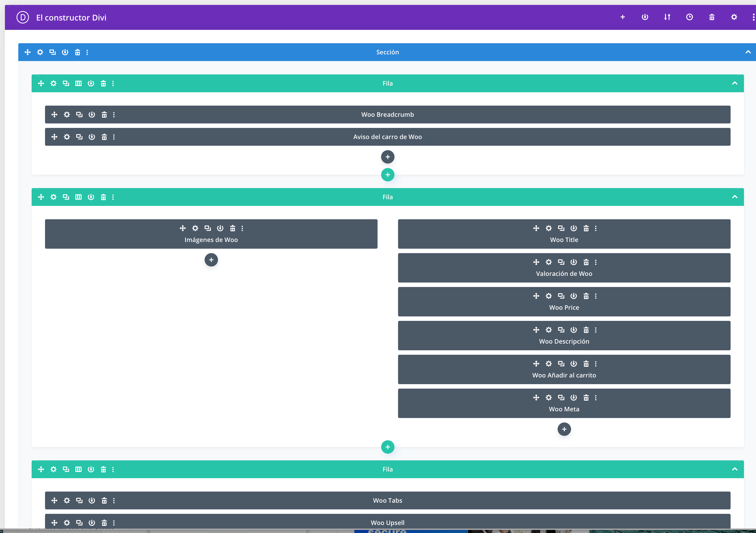Grab move handle of Woo Meta
Image resolution: width=756 pixels, height=533 pixels.
click(536, 397)
